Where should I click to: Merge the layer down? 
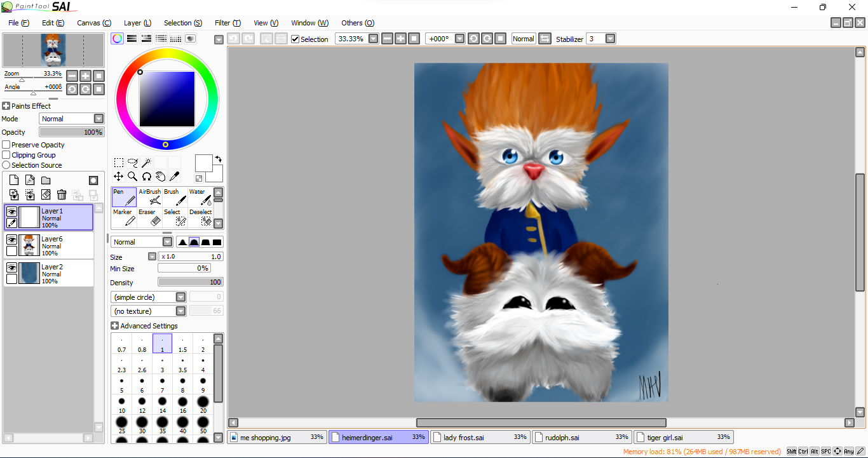click(x=30, y=195)
